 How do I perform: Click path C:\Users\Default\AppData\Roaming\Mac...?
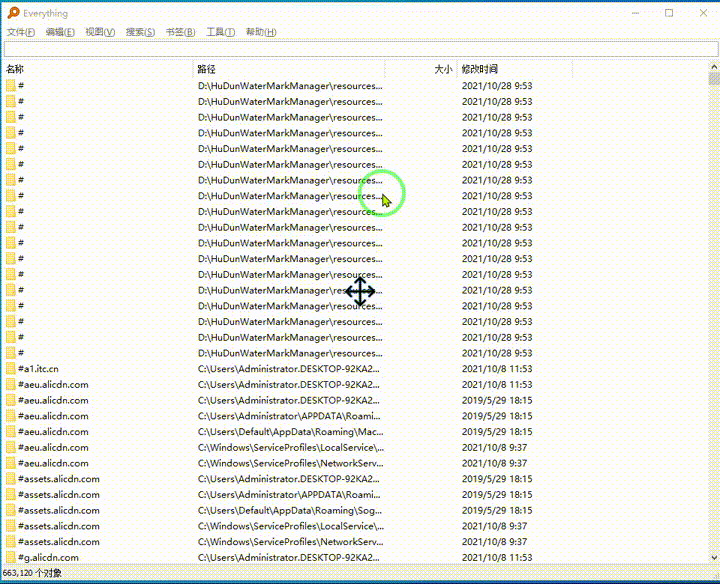tap(291, 432)
